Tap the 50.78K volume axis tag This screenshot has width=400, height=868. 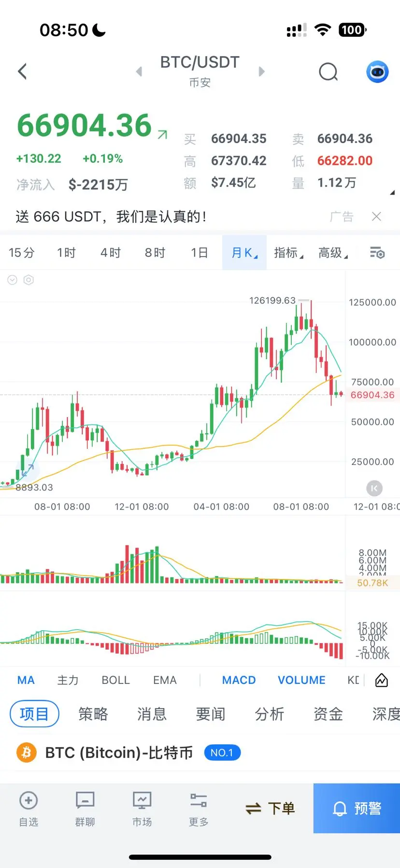372,583
